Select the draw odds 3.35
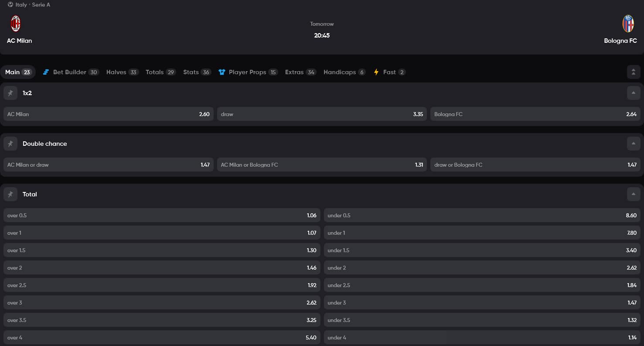The image size is (644, 346). point(322,114)
